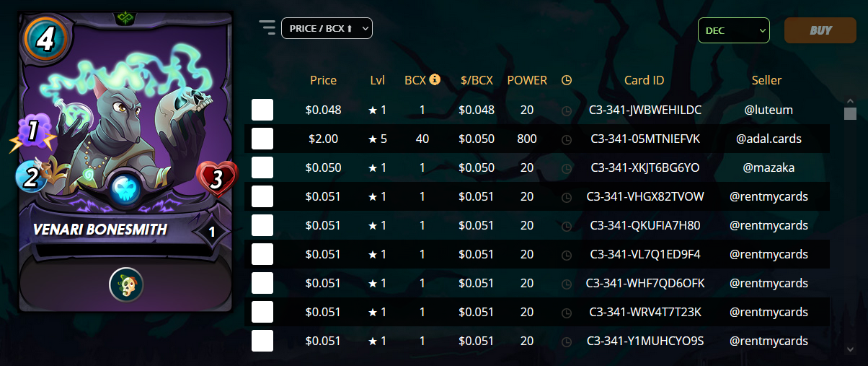
Task: Sort by the Price column header
Action: point(323,80)
